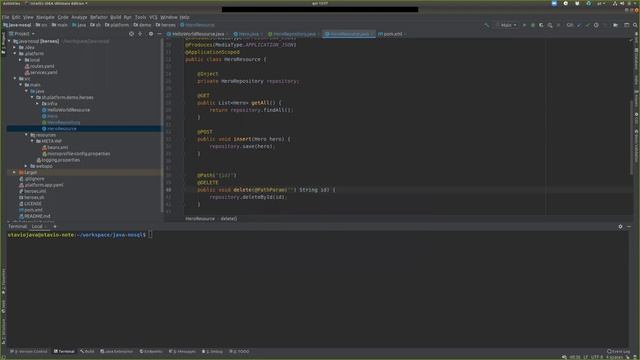
Task: Click the Debug icon in toolbar
Action: (x=533, y=25)
